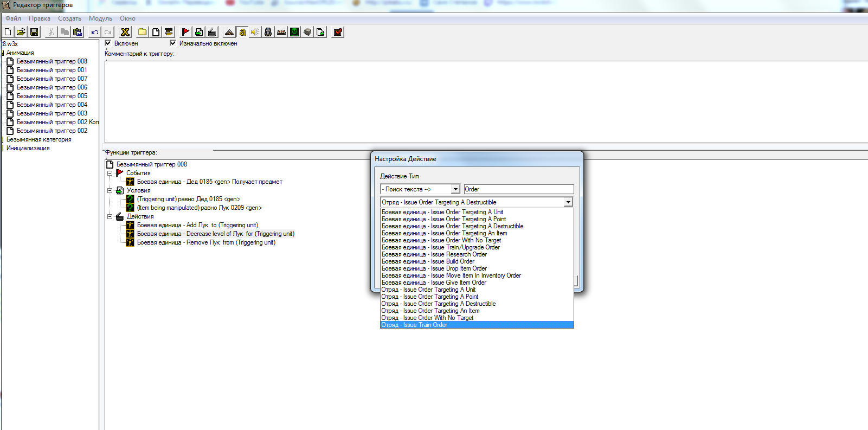
Task: Click the search field containing 'Order'
Action: tap(518, 189)
